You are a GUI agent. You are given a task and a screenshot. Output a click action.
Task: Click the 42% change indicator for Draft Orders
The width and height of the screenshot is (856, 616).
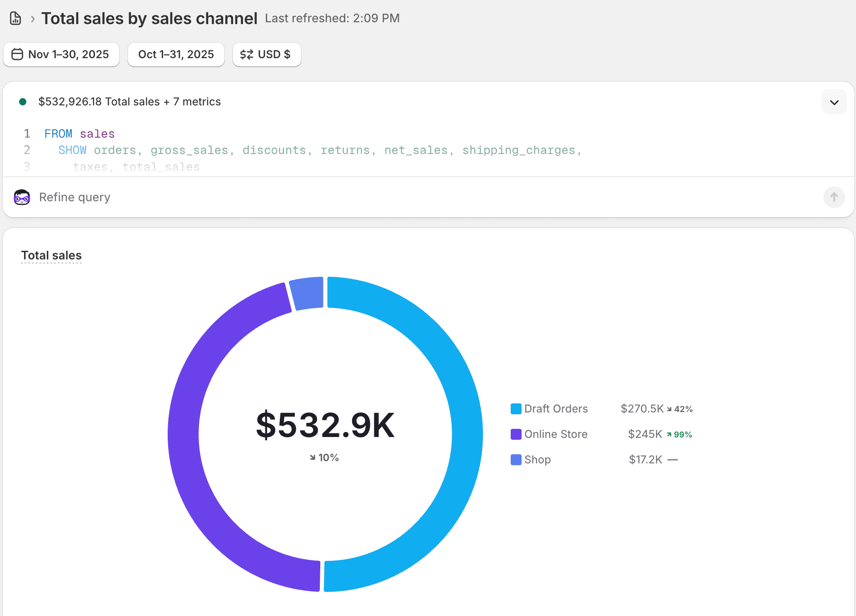(x=681, y=408)
